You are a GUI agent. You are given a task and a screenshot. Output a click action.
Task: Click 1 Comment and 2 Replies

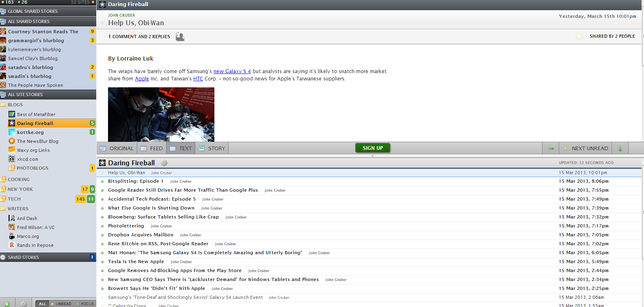coord(139,37)
